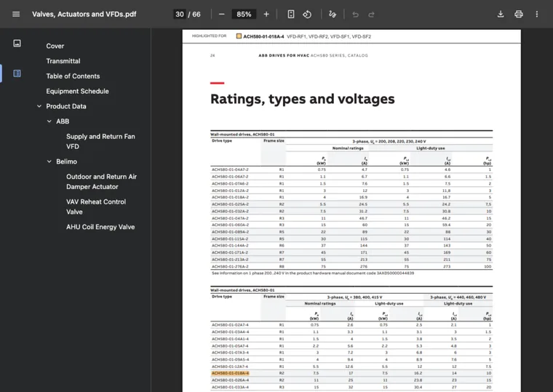Show the document outline view
Image resolution: width=553 pixels, height=392 pixels.
click(17, 73)
